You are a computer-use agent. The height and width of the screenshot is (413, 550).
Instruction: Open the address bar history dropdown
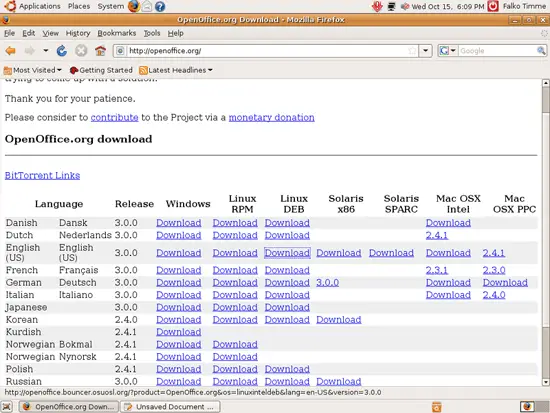pos(425,51)
